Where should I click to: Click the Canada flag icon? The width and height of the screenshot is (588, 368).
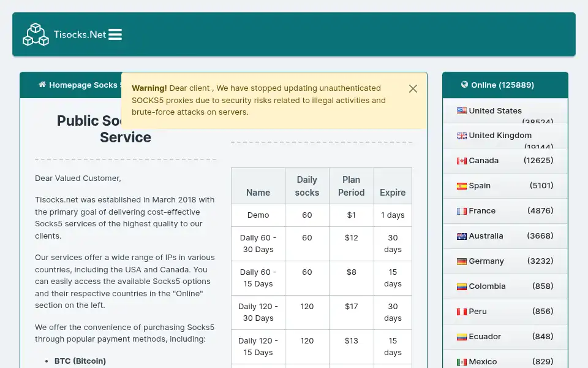(x=462, y=161)
